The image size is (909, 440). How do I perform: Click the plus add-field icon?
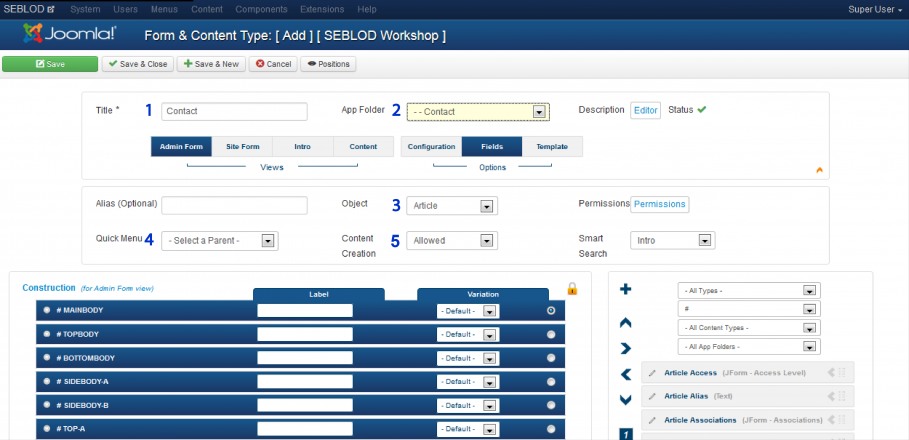click(x=626, y=289)
